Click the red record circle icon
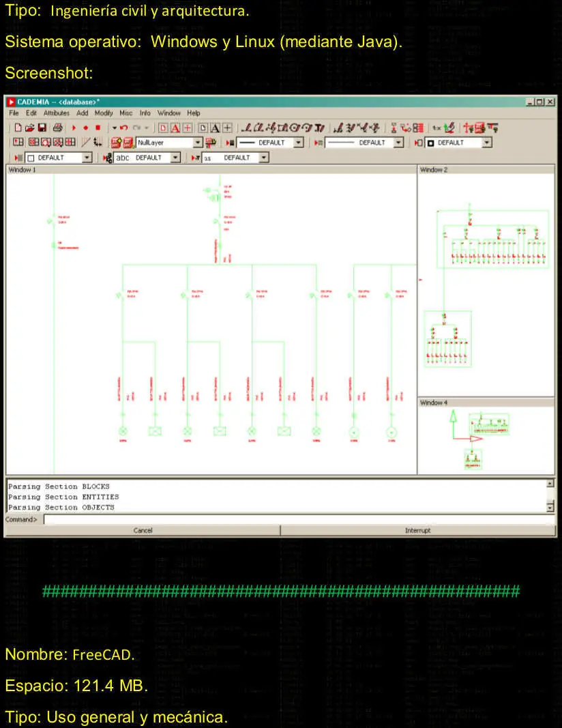This screenshot has height=728, width=562. pyautogui.click(x=85, y=128)
